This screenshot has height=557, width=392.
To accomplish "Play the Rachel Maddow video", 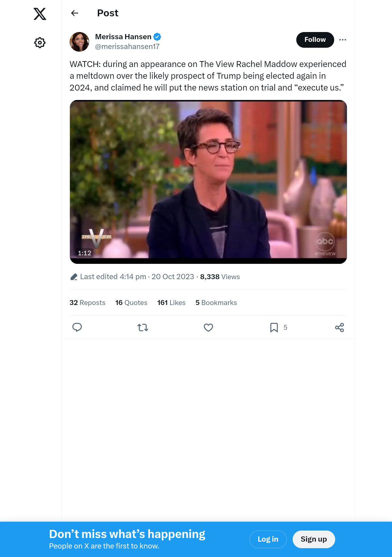I will click(208, 182).
